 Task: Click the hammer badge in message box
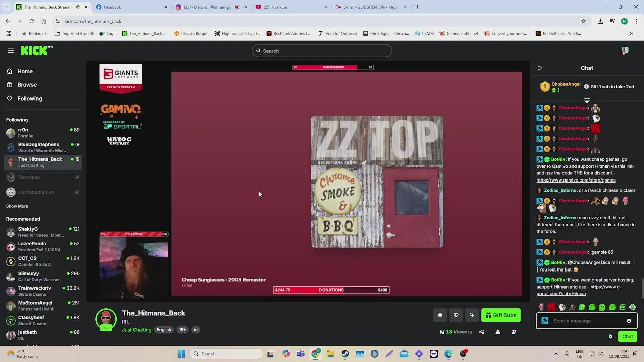tap(545, 321)
